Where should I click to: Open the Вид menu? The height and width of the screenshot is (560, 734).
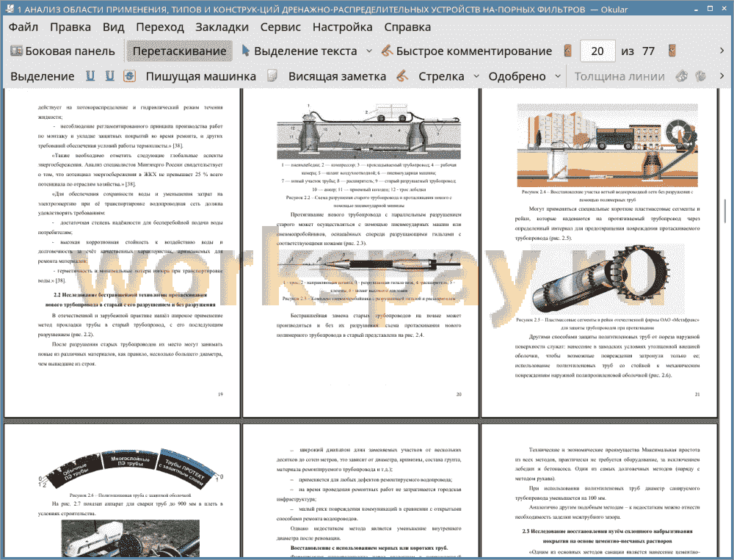coord(114,27)
